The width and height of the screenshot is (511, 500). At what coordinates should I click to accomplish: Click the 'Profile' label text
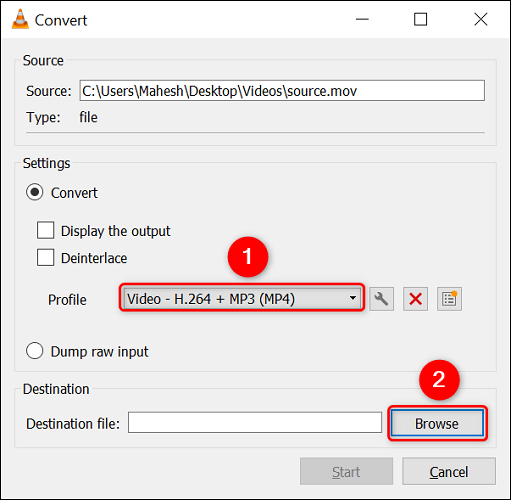click(x=67, y=300)
